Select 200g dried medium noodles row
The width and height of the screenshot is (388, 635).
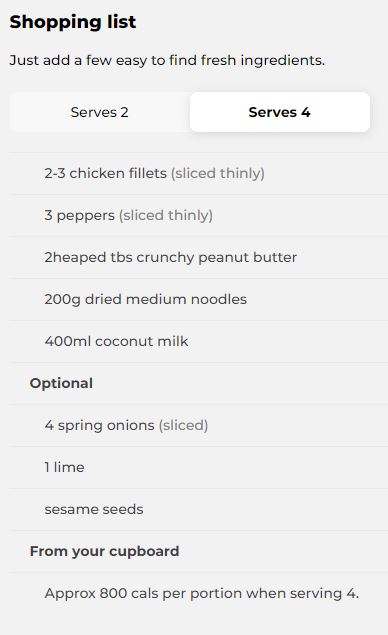(x=198, y=299)
